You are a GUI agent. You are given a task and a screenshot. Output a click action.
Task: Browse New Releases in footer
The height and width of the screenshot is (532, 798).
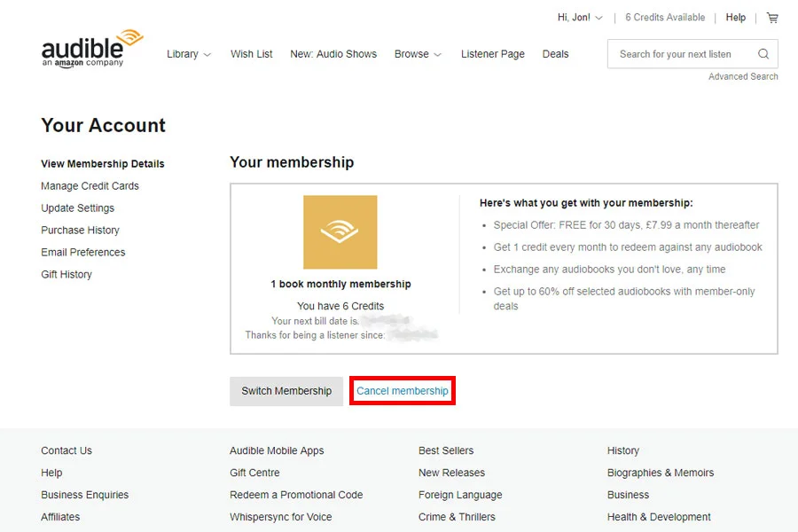pos(452,473)
